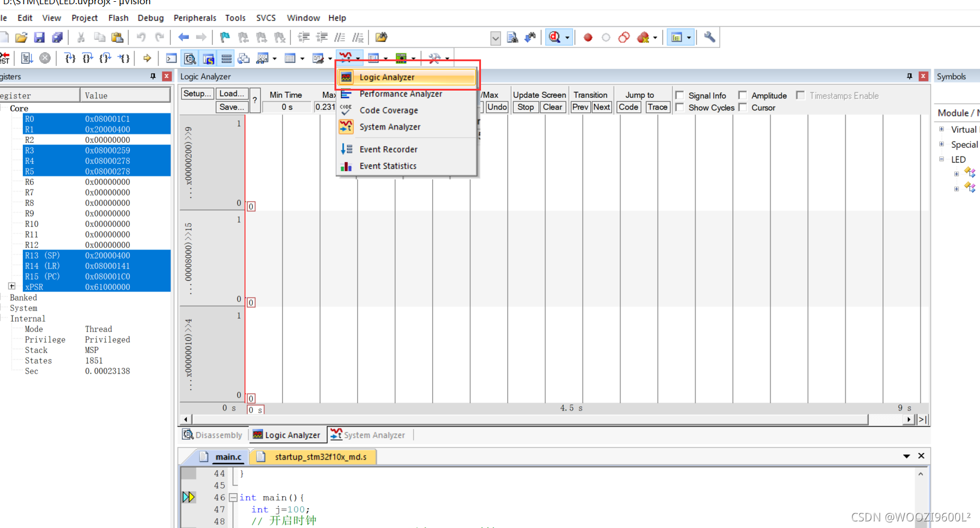Click the Analysis windows toolbar icon
Viewport: 980px width, 528px height.
[345, 58]
